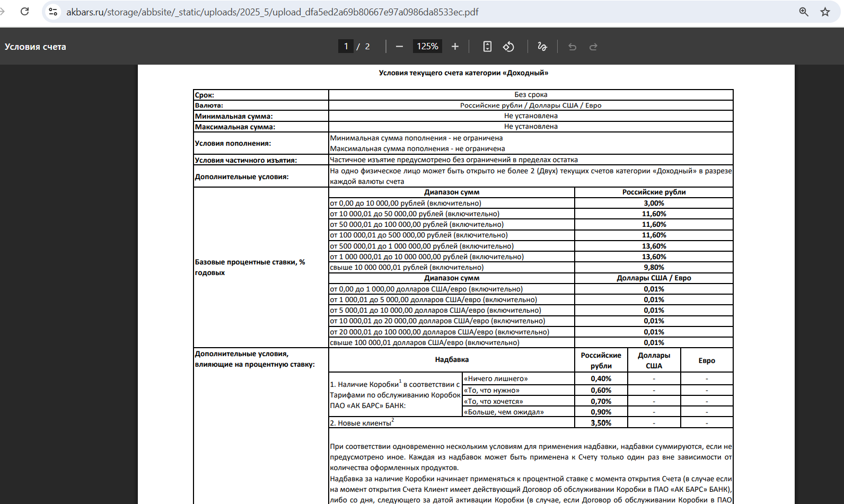Click the «Больше, чем ожидал» package cell

(518, 412)
